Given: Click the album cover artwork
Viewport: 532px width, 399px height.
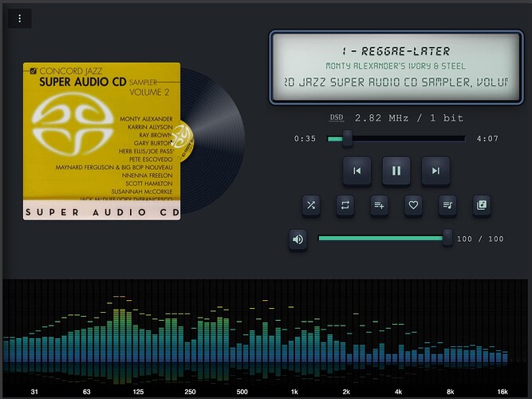Looking at the screenshot, I should (x=102, y=141).
